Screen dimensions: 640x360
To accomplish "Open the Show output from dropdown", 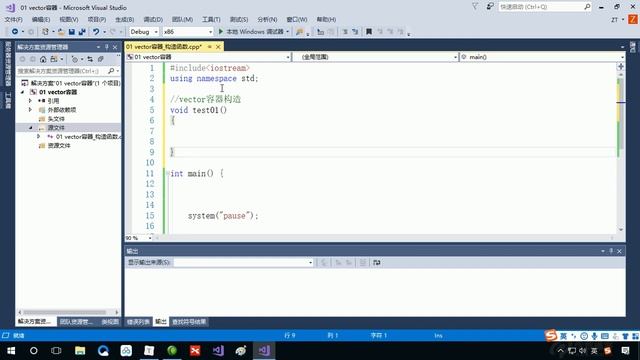I will click(x=243, y=262).
